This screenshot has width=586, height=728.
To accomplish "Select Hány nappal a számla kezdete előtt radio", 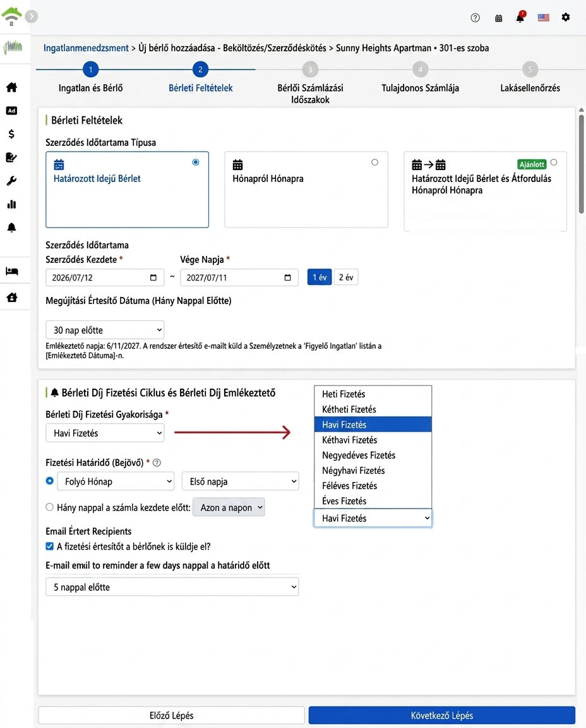I will tap(50, 507).
